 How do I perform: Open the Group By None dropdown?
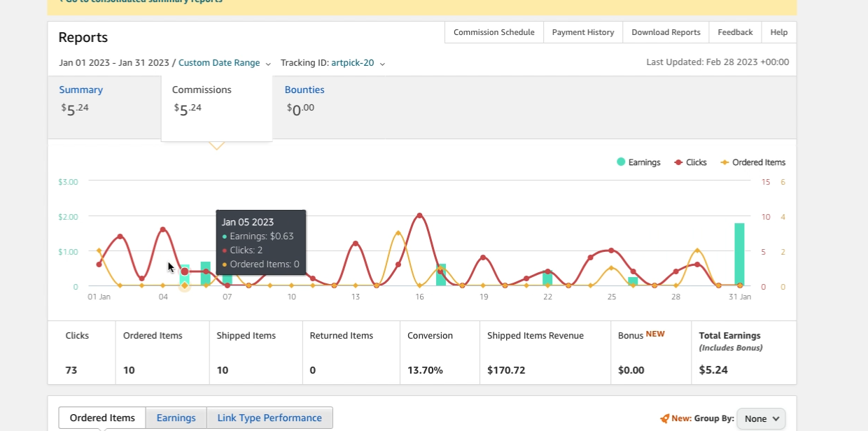761,418
